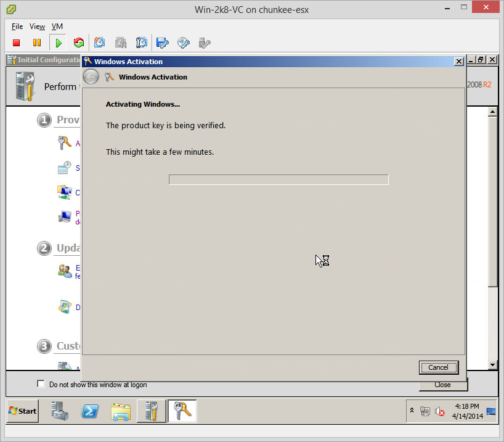Take a VM snapshot via toolbar icon

[x=100, y=43]
